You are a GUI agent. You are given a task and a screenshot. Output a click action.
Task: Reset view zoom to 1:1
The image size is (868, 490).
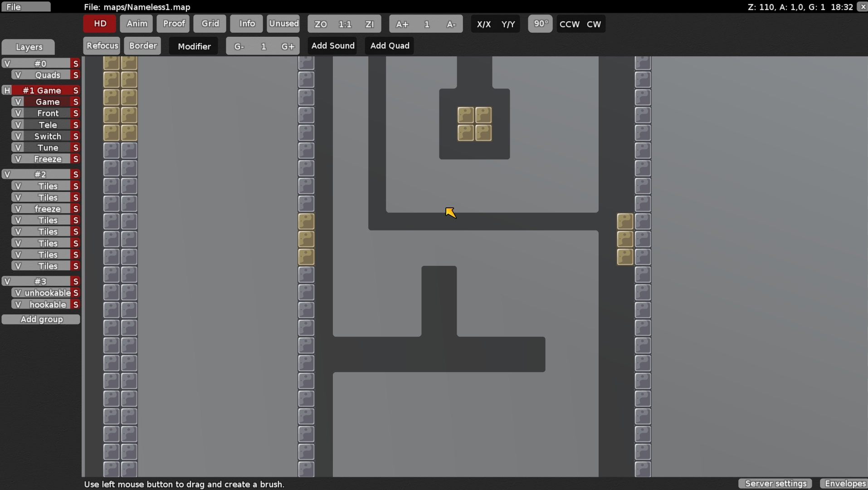[345, 24]
